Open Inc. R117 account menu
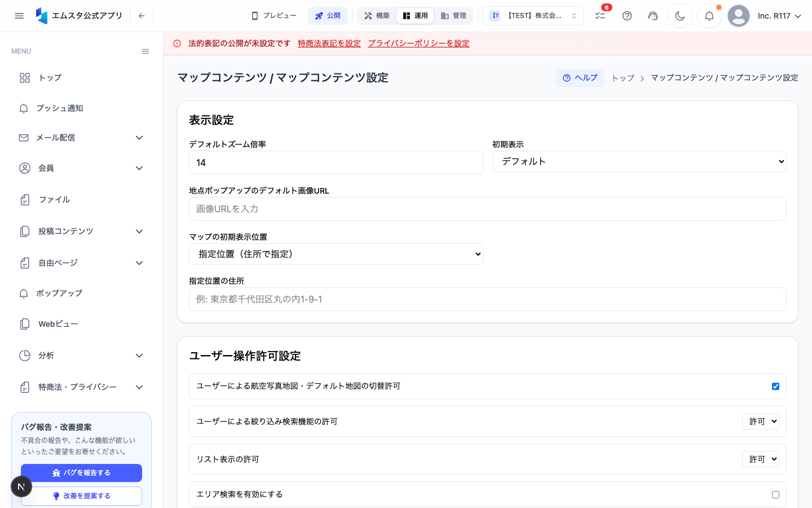 click(779, 16)
